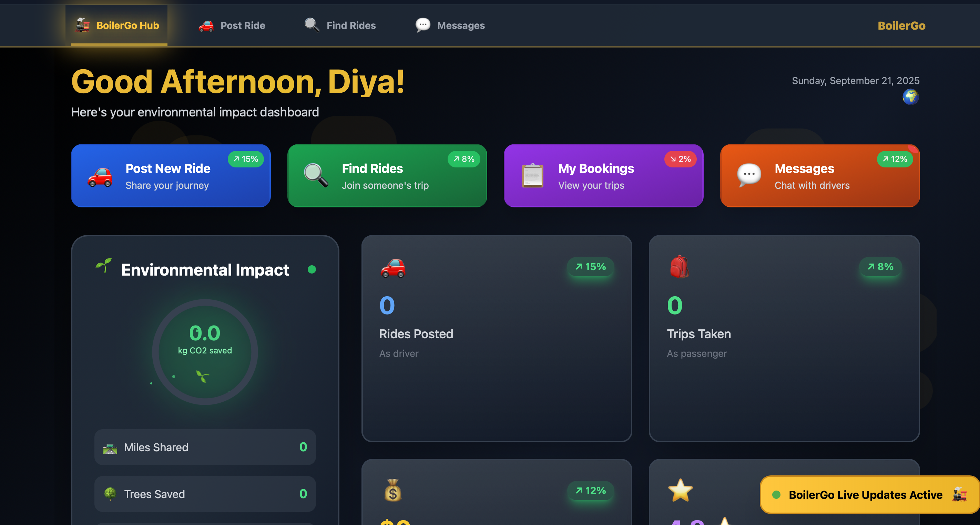Viewport: 980px width, 525px height.
Task: Click the Post New Ride blue card
Action: 171,176
